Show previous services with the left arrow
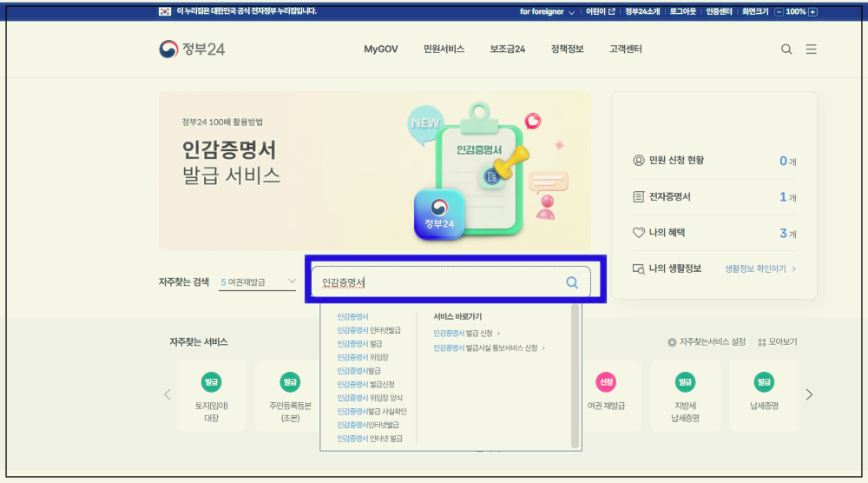Screen dimensions: 868x483 tap(168, 394)
